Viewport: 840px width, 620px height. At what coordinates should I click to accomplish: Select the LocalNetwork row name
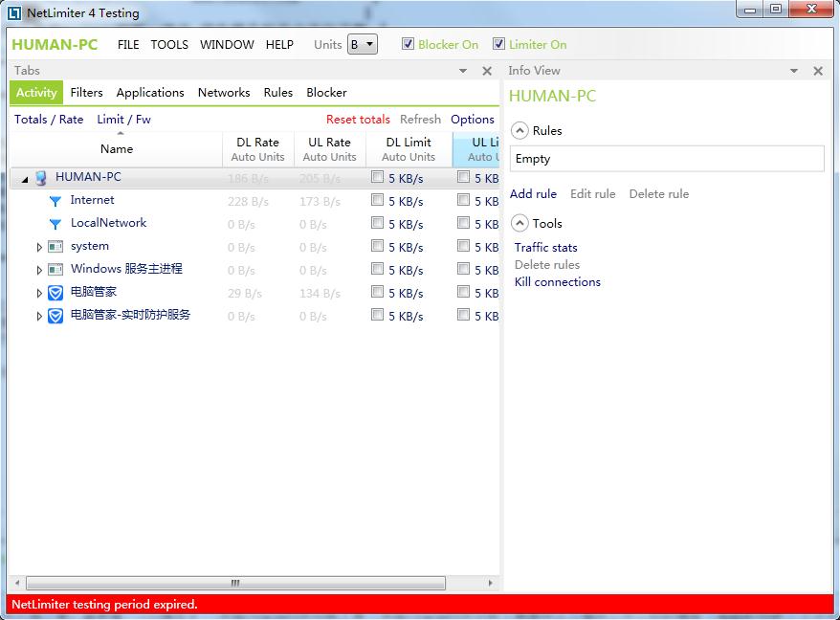pyautogui.click(x=108, y=223)
